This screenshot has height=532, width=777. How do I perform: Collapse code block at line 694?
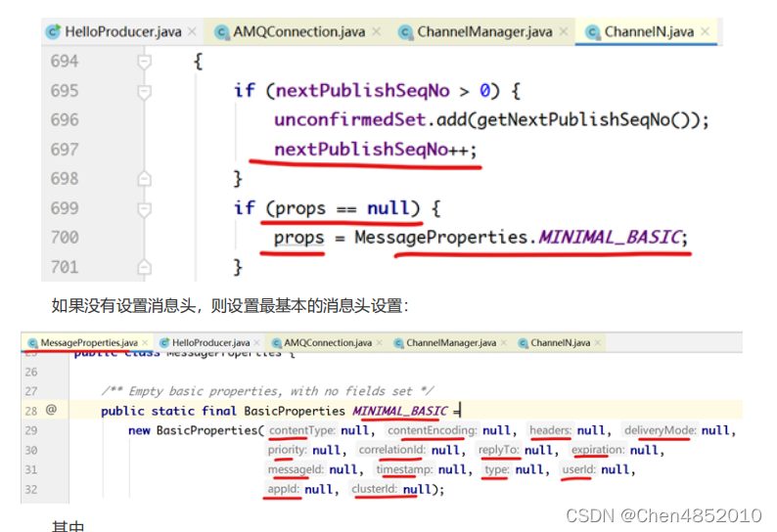pyautogui.click(x=144, y=62)
